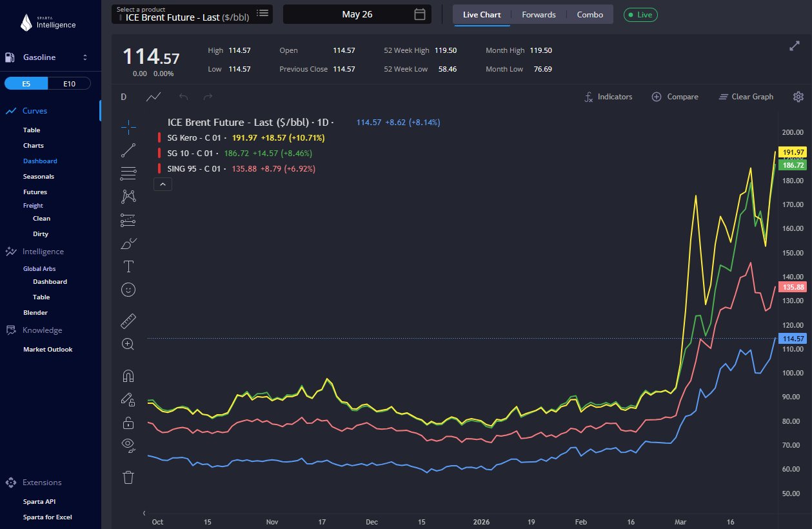The width and height of the screenshot is (812, 529).
Task: Expand chart to fullscreen
Action: (x=794, y=46)
